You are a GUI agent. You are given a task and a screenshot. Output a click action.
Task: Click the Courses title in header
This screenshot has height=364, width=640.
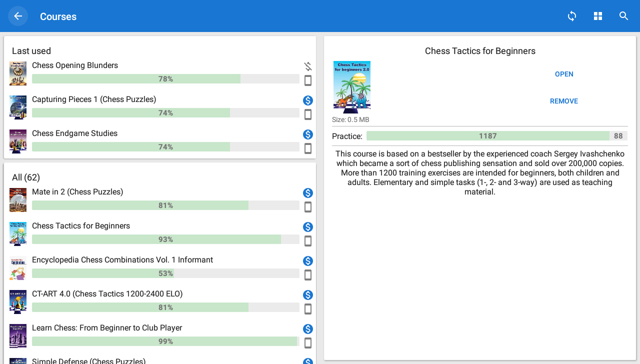pyautogui.click(x=58, y=16)
